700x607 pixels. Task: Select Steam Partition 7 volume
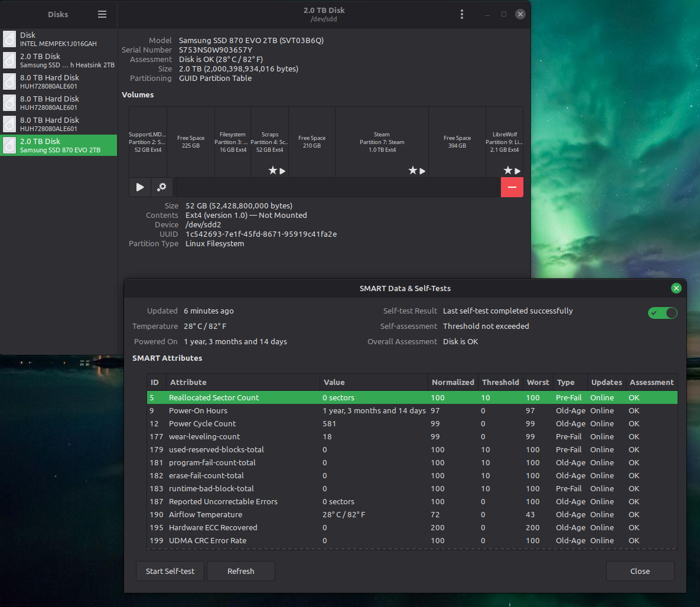tap(382, 142)
